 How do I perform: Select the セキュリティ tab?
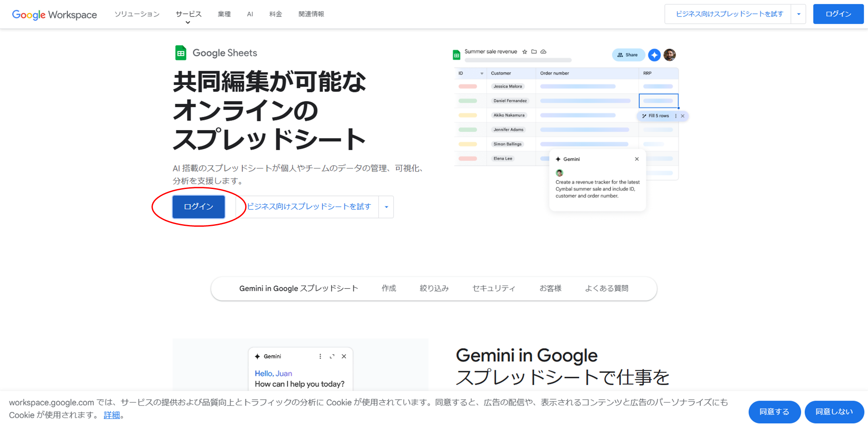coord(494,288)
